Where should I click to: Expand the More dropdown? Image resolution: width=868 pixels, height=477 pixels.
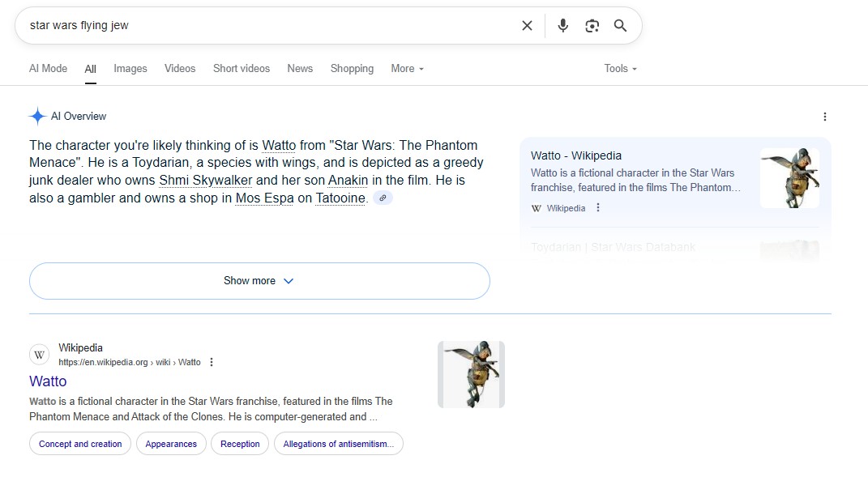click(408, 69)
